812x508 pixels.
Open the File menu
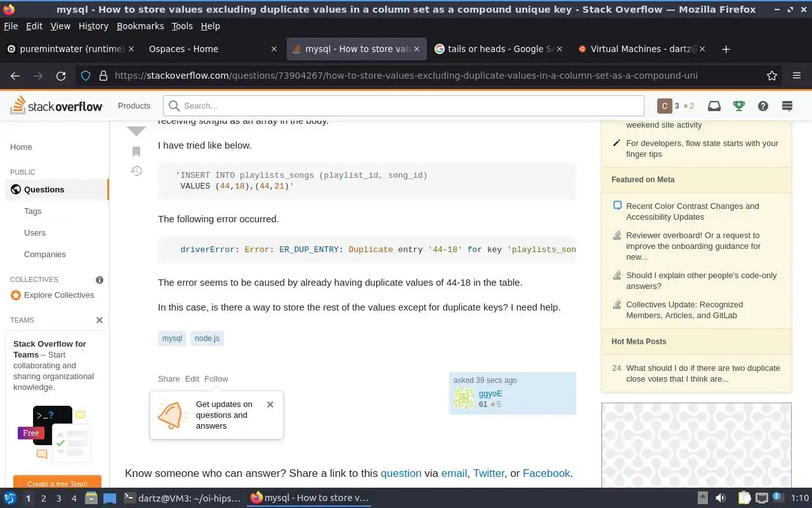[11, 26]
